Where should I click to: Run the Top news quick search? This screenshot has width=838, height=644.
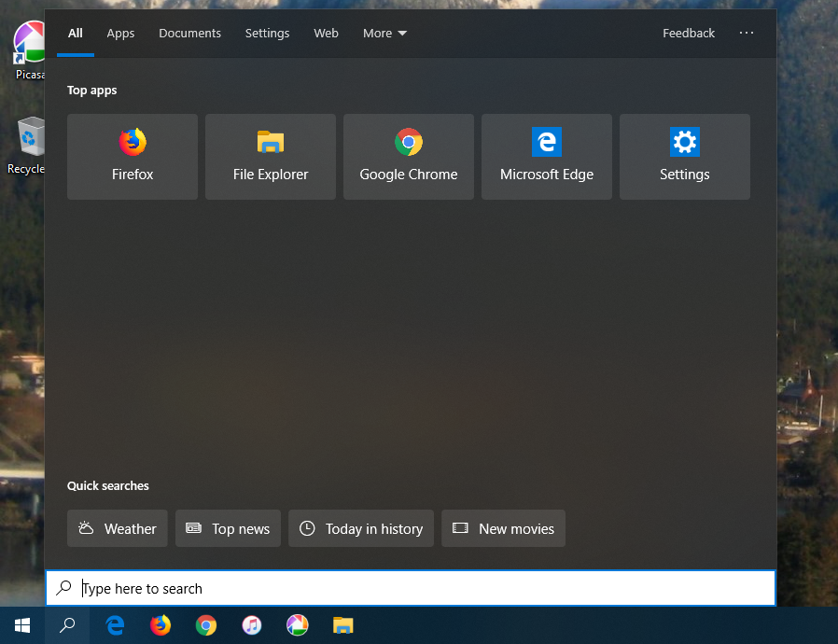[x=229, y=528]
